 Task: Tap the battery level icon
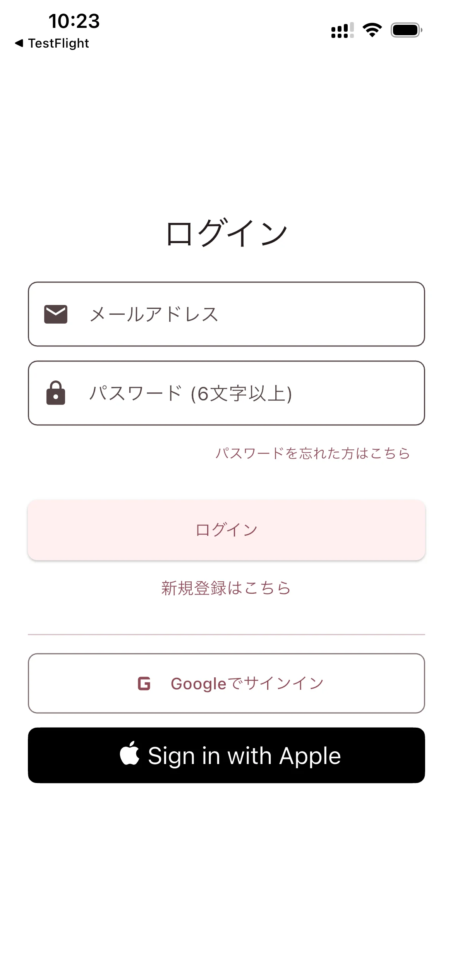[406, 30]
